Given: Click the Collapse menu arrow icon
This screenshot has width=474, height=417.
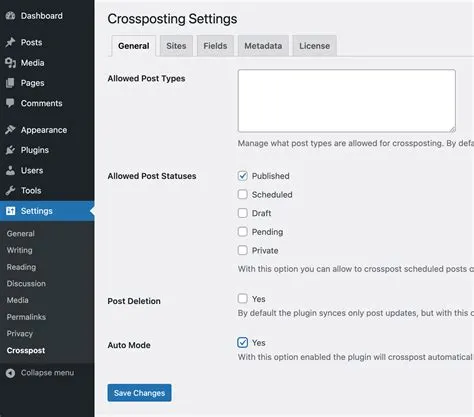Looking at the screenshot, I should coord(10,373).
